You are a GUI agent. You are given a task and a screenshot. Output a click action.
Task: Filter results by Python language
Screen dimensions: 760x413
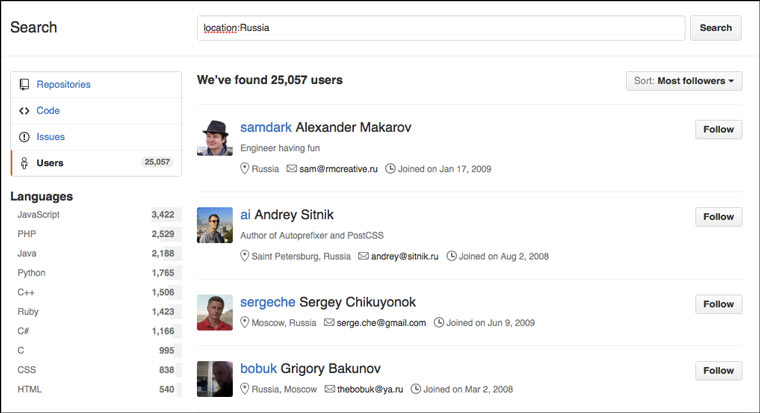[x=32, y=272]
